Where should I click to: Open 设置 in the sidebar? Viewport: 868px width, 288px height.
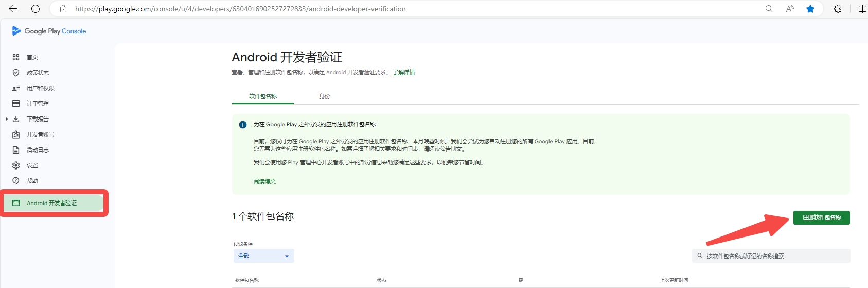32,165
